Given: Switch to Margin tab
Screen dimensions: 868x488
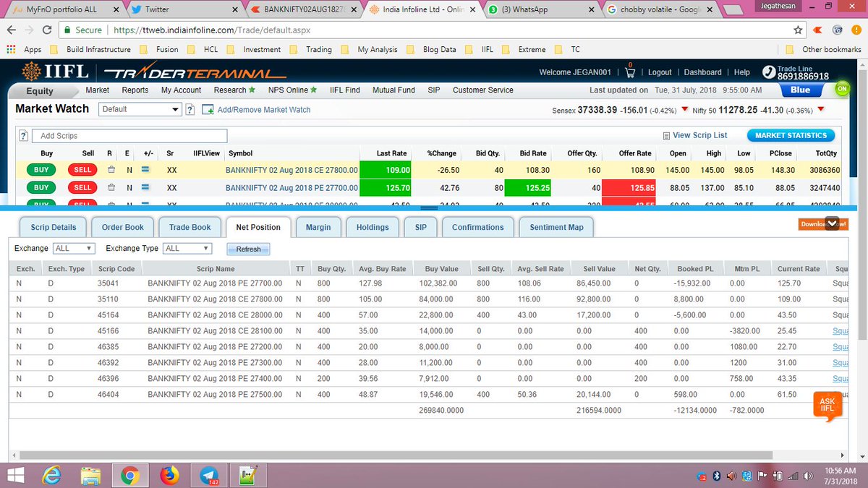Looking at the screenshot, I should click(x=318, y=227).
